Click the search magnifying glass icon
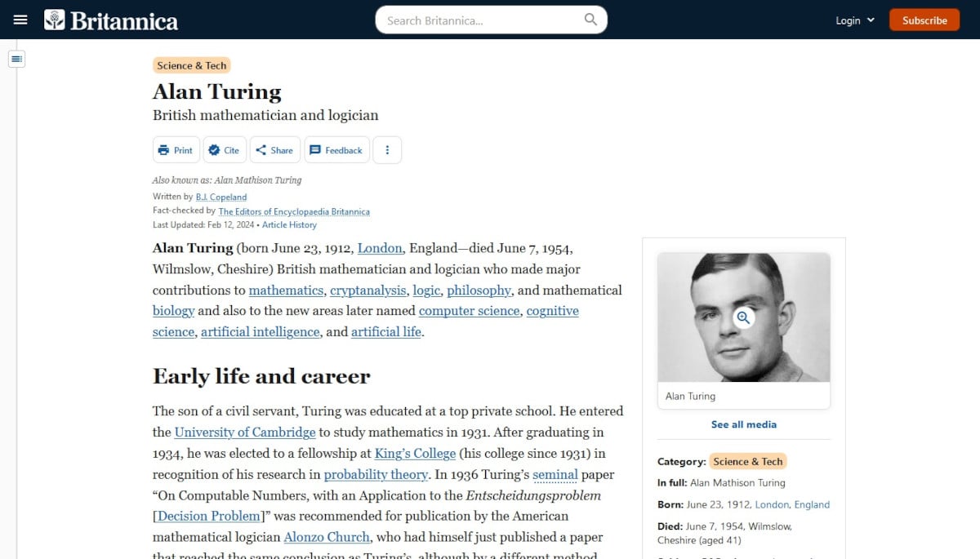The width and height of the screenshot is (980, 559). (590, 19)
